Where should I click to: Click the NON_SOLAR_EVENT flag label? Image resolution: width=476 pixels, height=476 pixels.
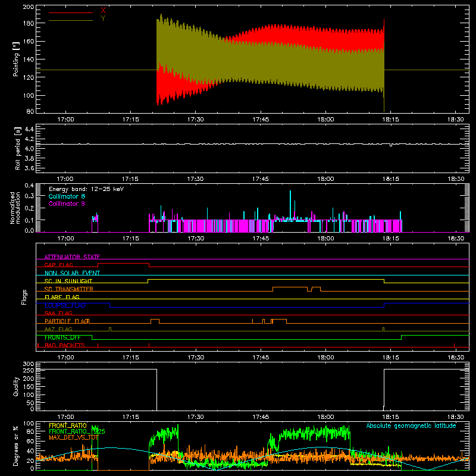pos(72,273)
